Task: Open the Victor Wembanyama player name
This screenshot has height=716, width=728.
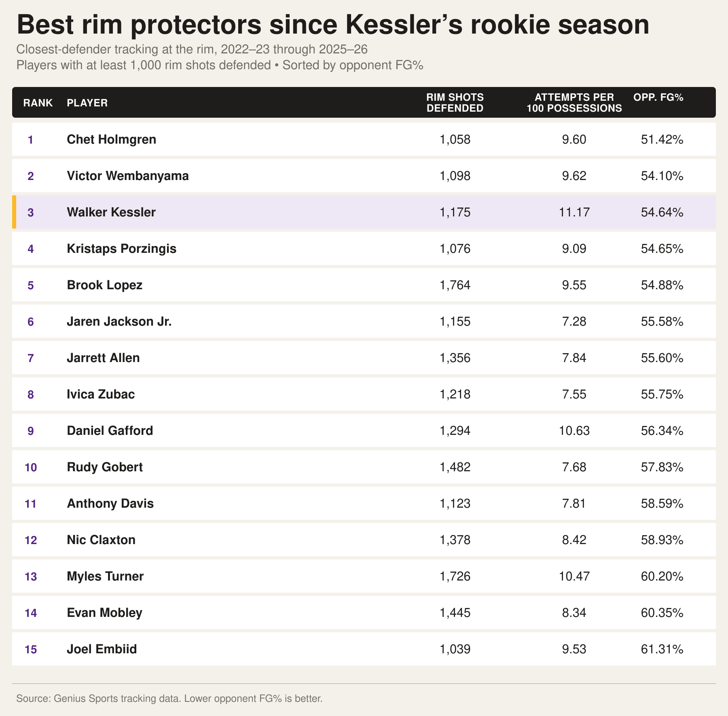Action: tap(128, 176)
